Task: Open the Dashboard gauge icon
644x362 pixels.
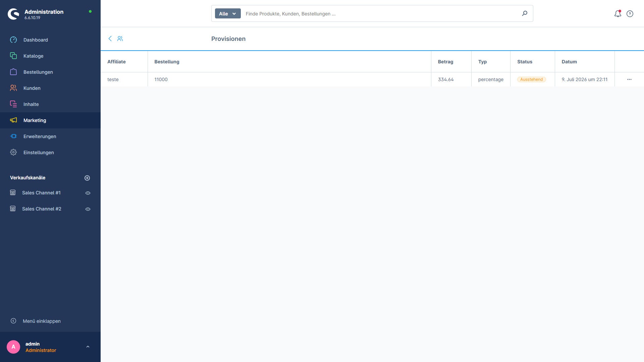Action: coord(13,40)
